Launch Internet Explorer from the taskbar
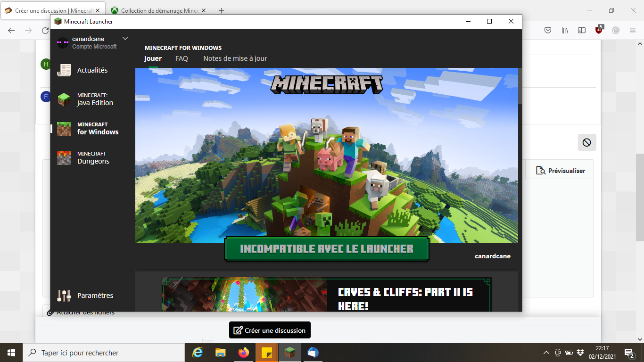Image resolution: width=644 pixels, height=362 pixels. click(198, 353)
